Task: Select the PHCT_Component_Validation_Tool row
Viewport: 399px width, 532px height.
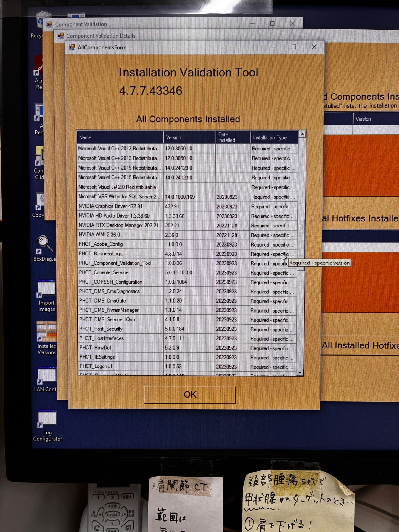Action: [x=187, y=263]
